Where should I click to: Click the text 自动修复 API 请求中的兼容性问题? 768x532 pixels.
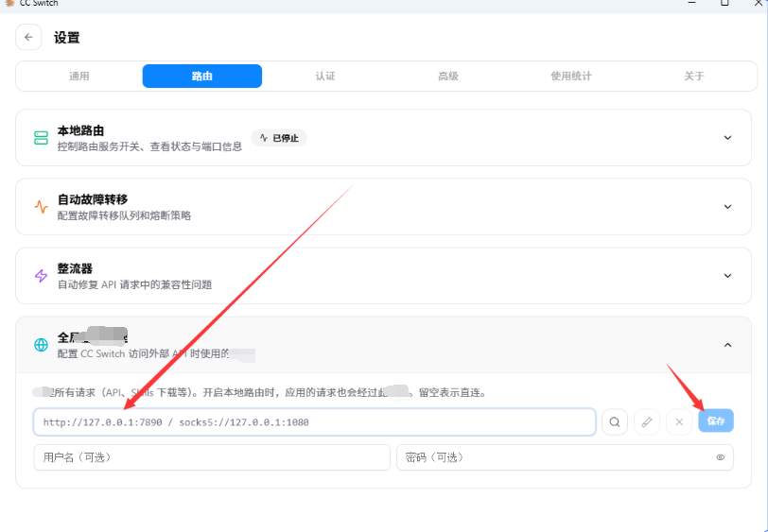[x=134, y=284]
